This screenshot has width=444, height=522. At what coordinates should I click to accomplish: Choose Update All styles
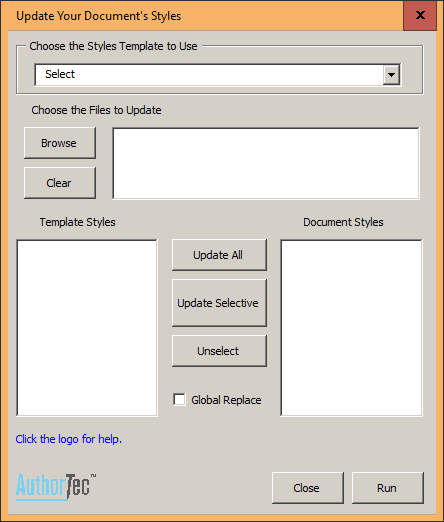[x=219, y=255]
